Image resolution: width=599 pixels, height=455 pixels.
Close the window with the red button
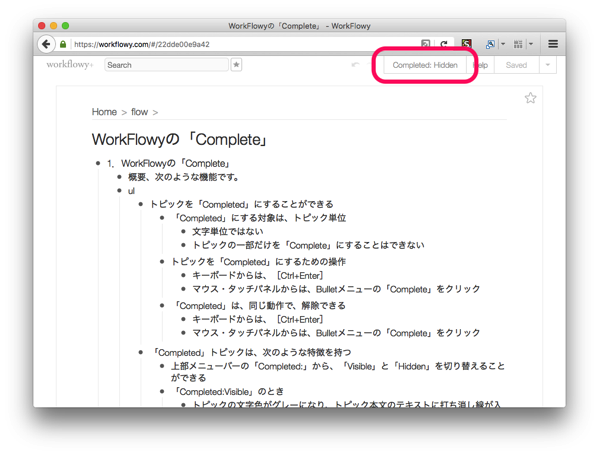tap(42, 26)
